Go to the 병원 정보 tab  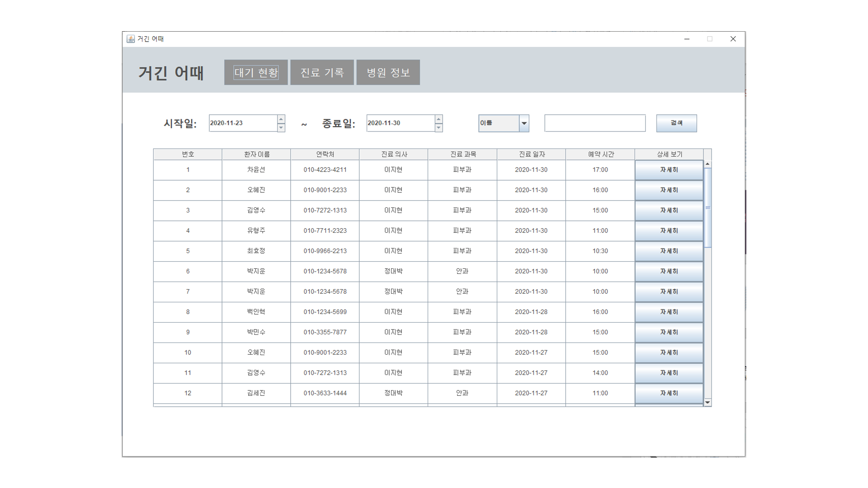(388, 72)
